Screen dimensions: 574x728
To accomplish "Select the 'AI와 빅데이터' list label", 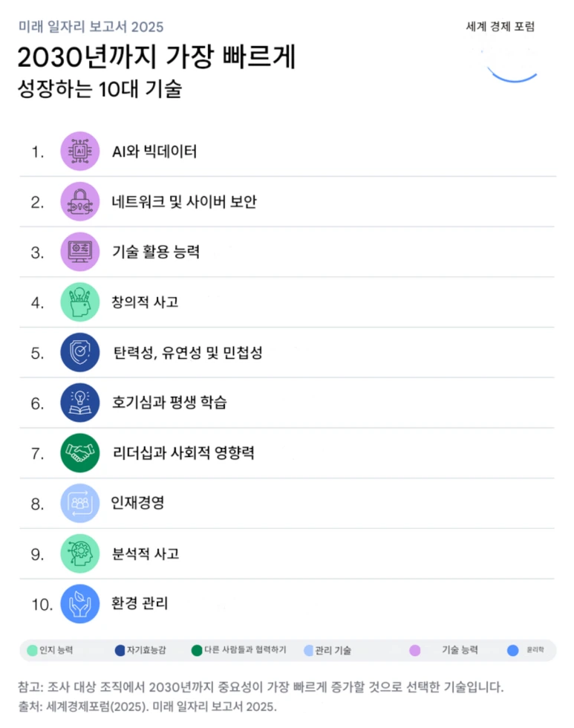I will click(x=154, y=152).
